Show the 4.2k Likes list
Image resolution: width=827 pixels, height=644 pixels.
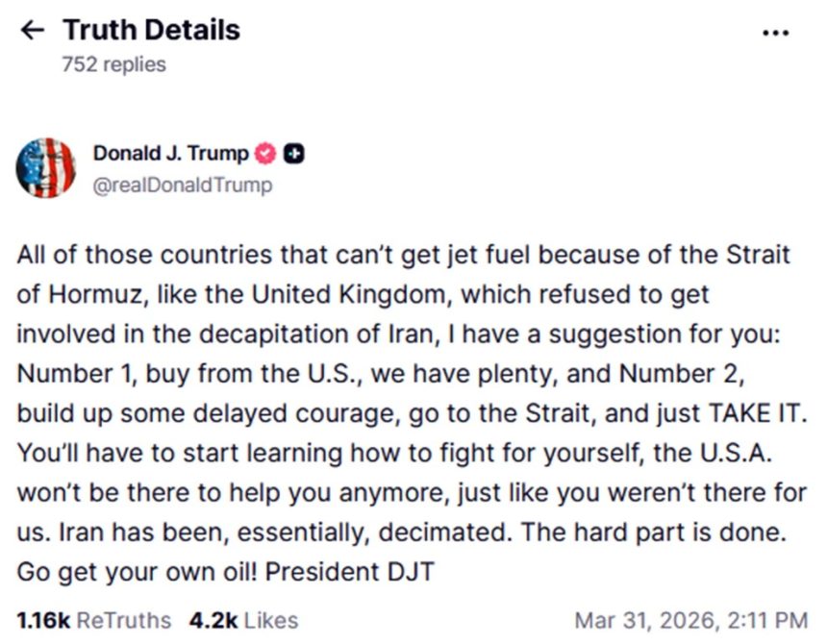point(243,620)
